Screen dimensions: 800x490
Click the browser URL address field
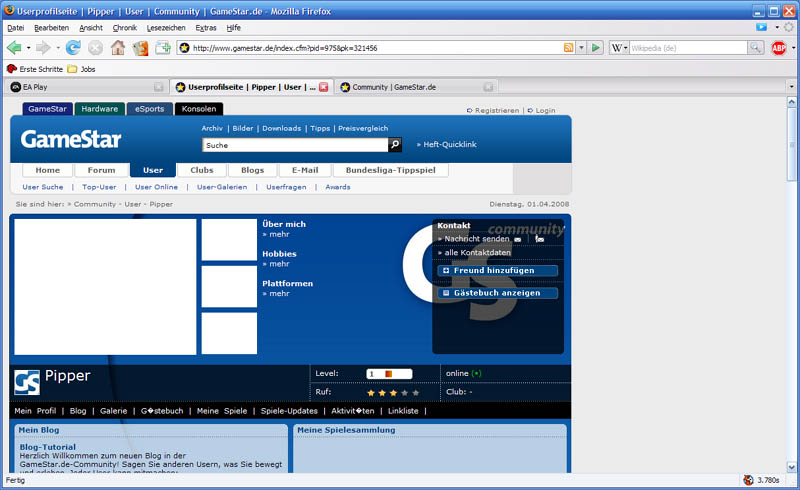click(377, 48)
